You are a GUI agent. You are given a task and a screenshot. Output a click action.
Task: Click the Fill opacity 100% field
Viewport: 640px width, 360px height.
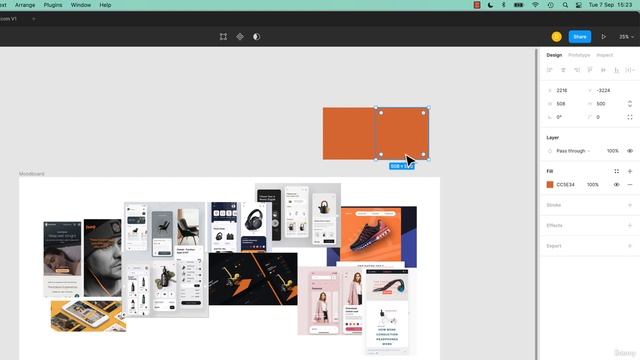(x=593, y=185)
